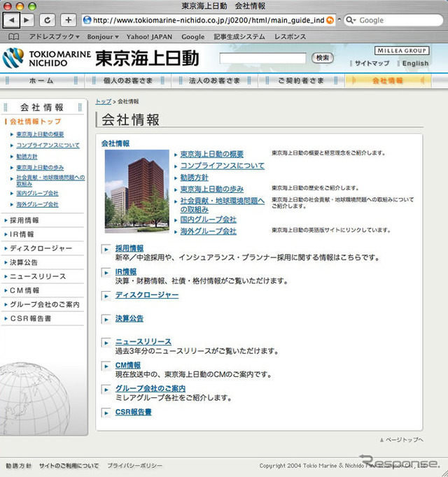
Task: Open 東京海上日動の概要 link in main content
Action: click(212, 155)
